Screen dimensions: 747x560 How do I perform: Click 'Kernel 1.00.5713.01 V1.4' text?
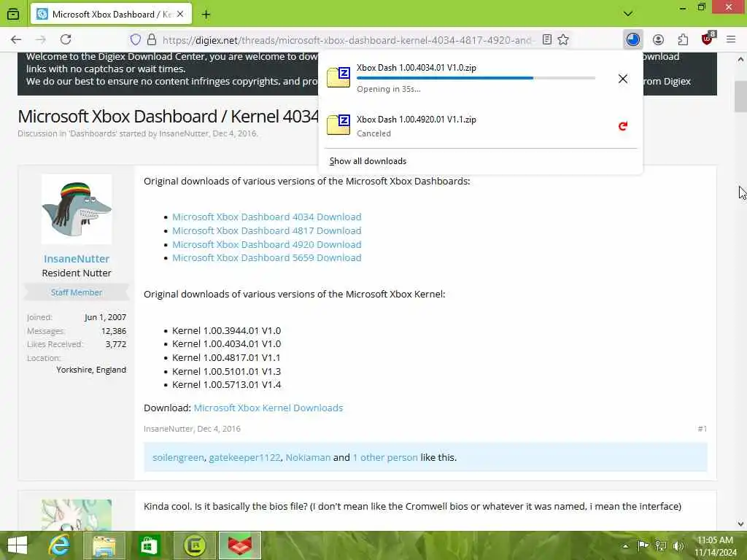tap(226, 384)
